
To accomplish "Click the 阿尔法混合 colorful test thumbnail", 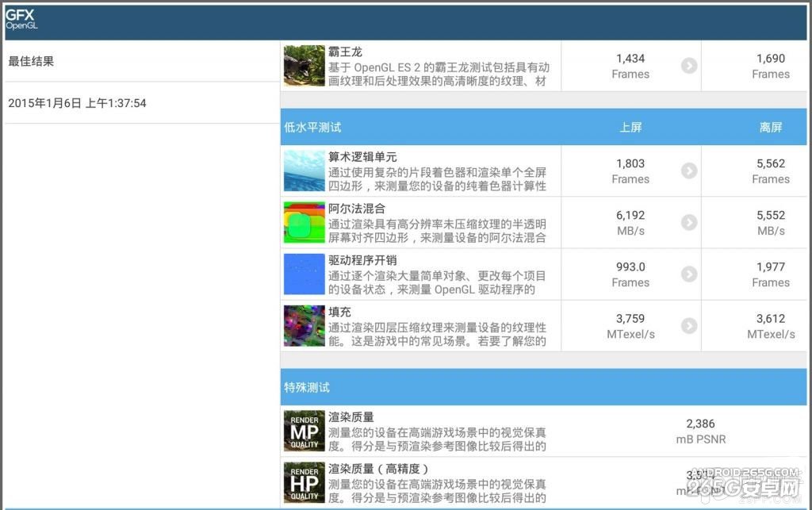I will [x=302, y=223].
